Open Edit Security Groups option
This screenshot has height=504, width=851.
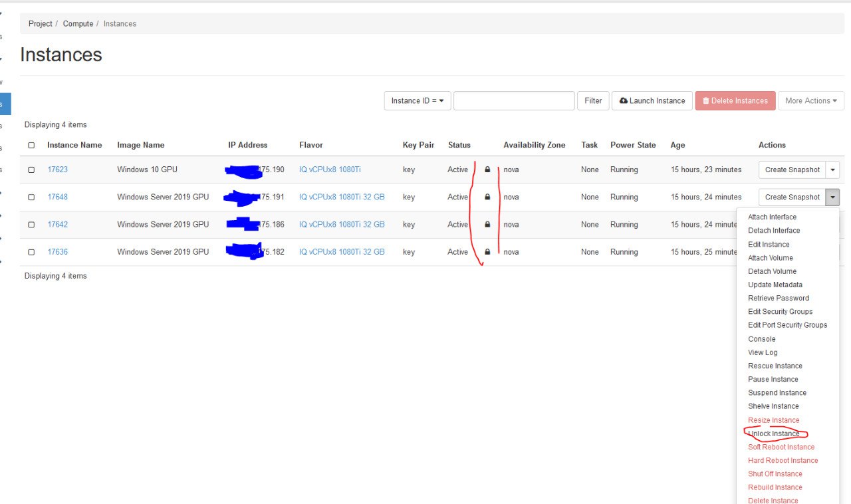click(x=780, y=311)
